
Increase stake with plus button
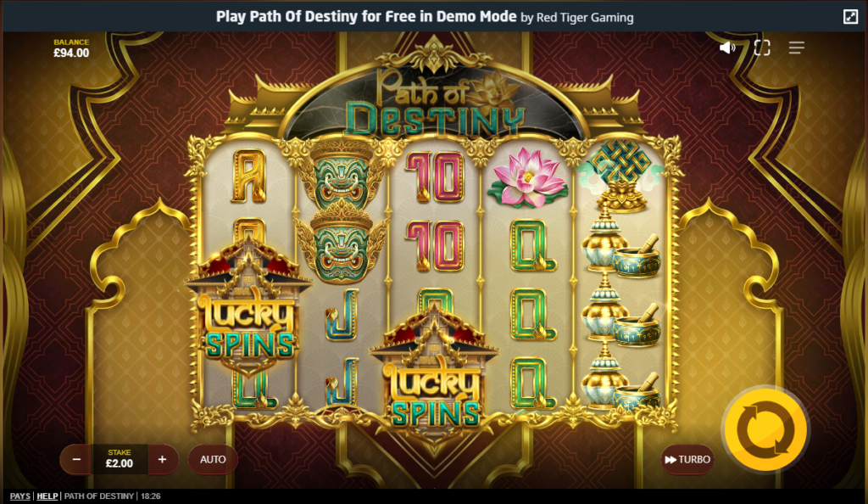point(162,459)
